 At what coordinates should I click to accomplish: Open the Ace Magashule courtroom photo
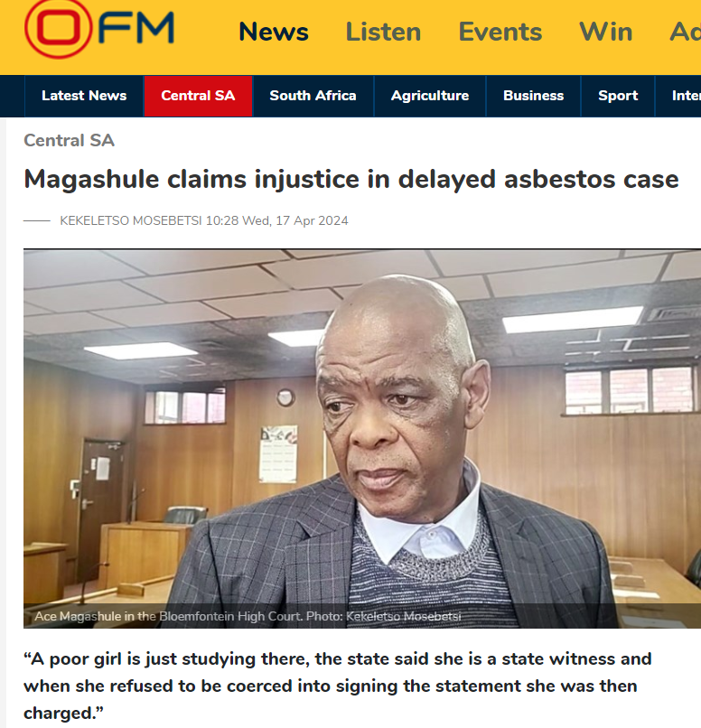pos(362,438)
